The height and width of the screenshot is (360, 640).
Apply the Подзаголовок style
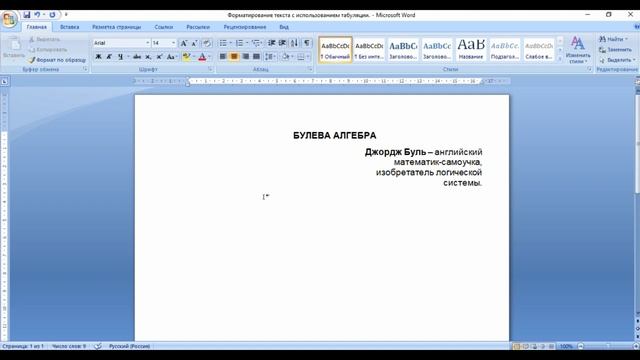(505, 50)
